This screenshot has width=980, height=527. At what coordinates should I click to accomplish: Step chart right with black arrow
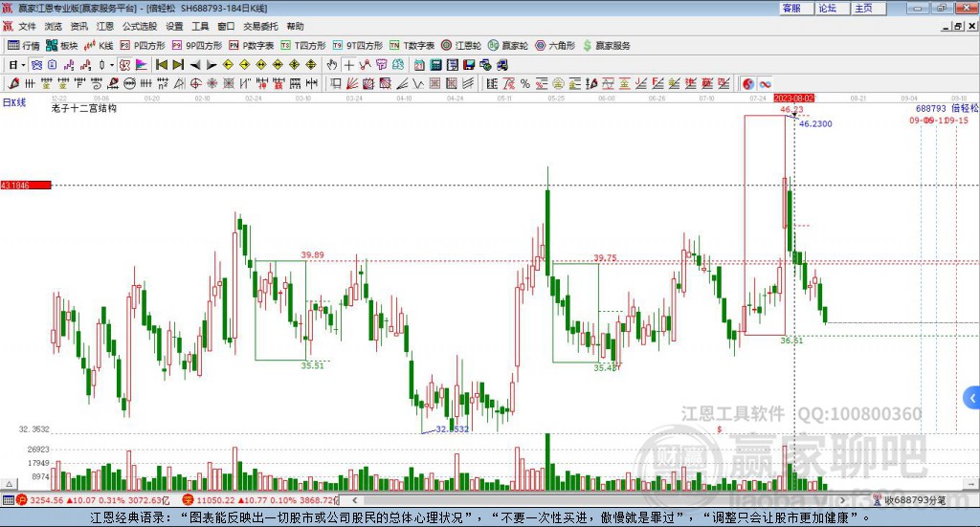[212, 64]
